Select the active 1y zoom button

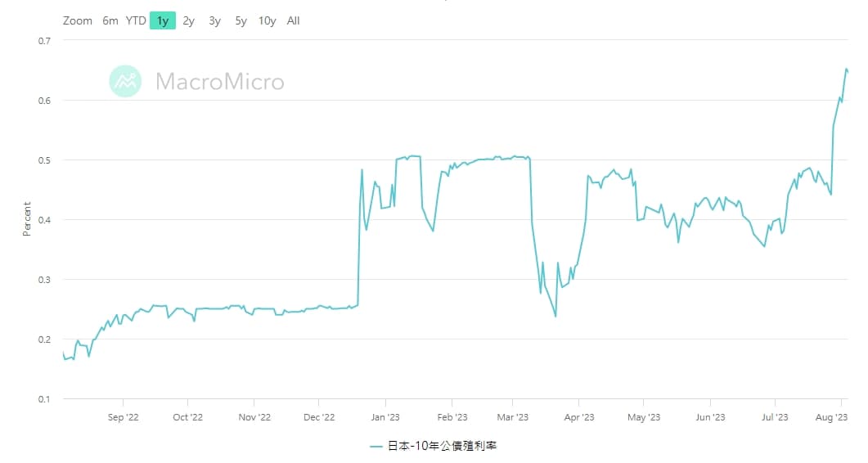[163, 21]
